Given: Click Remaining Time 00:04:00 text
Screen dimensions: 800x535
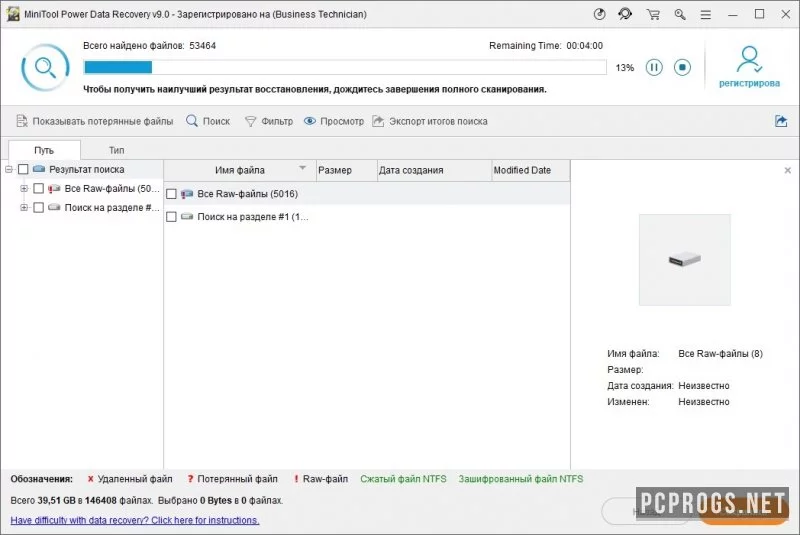Looking at the screenshot, I should [x=546, y=46].
